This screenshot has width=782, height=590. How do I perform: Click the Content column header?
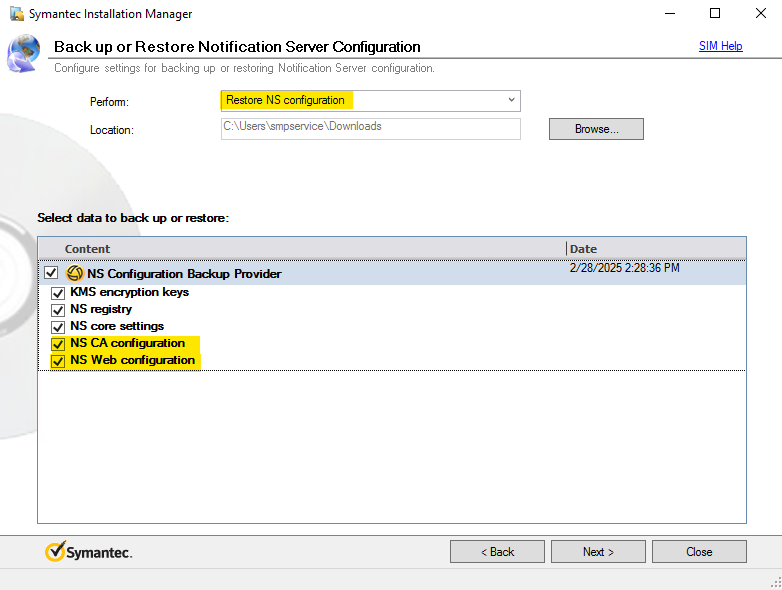pyautogui.click(x=88, y=249)
